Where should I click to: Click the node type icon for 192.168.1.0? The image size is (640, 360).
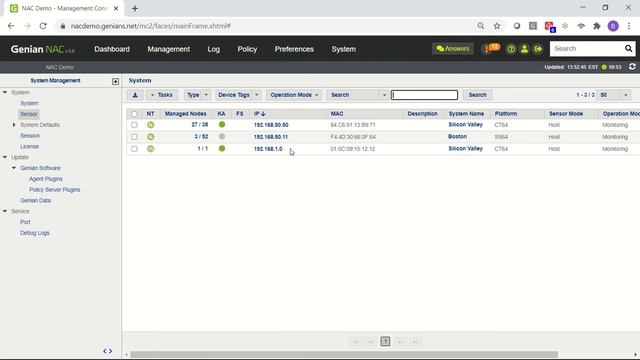tap(151, 149)
